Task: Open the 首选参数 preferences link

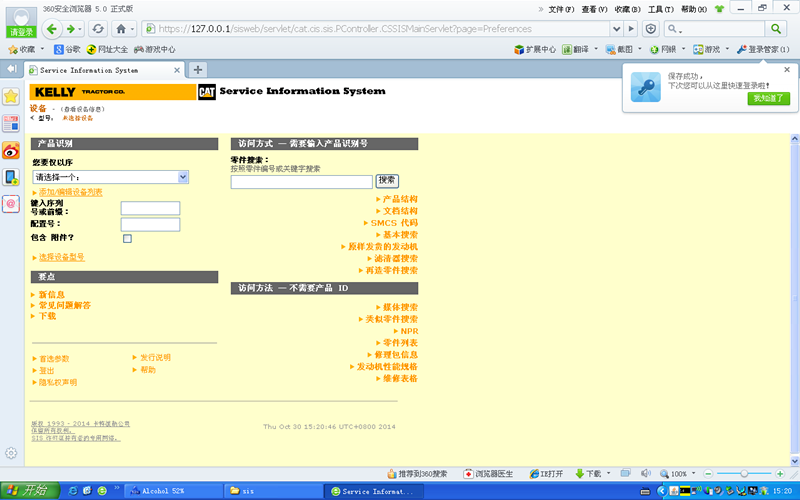Action: tap(54, 359)
